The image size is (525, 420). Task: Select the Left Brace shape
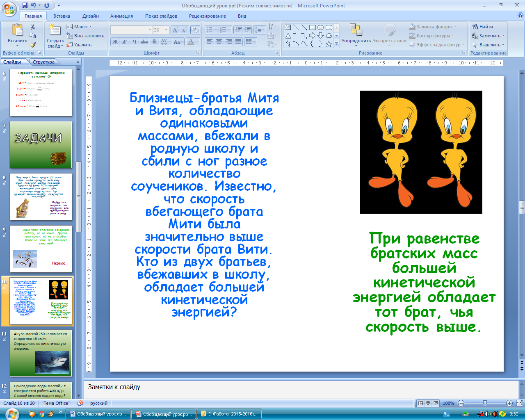pyautogui.click(x=313, y=44)
